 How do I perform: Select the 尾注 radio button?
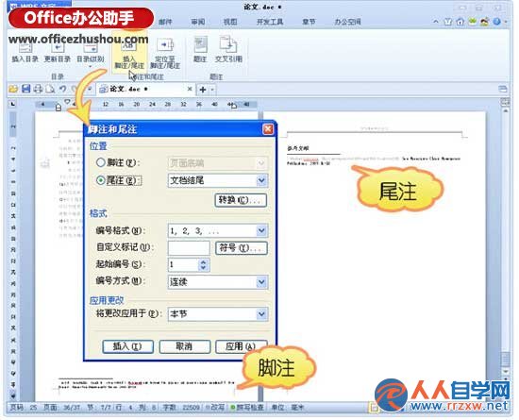coord(101,180)
